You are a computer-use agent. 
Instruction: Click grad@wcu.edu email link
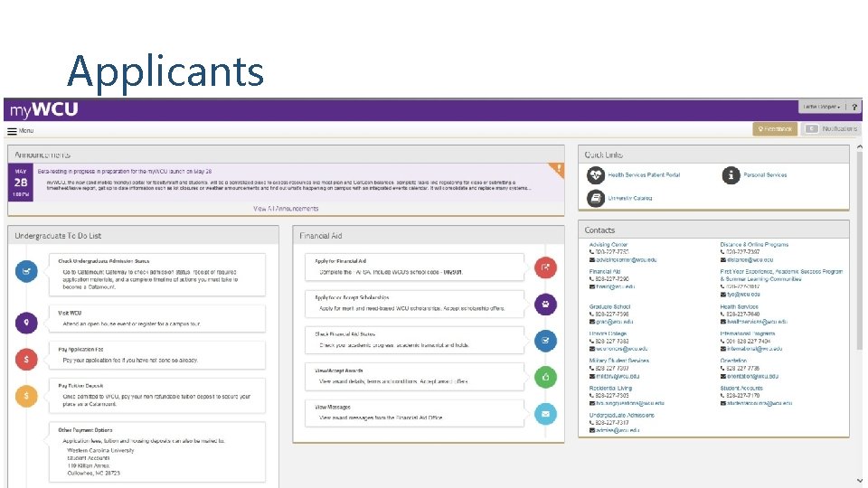click(x=614, y=322)
